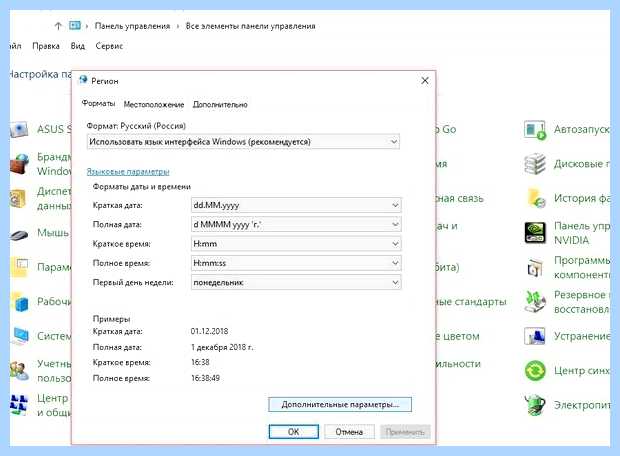Open the История фа... file history icon
The height and width of the screenshot is (456, 620).
click(536, 198)
